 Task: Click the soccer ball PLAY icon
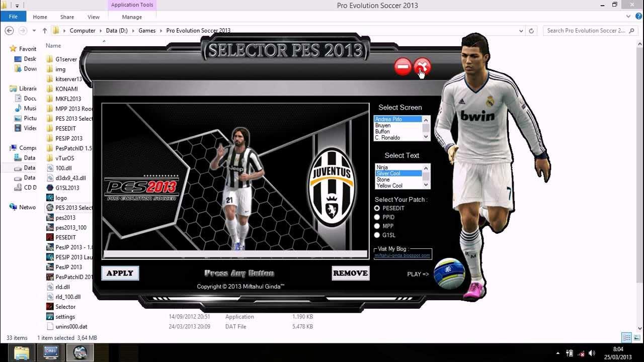pos(449,274)
